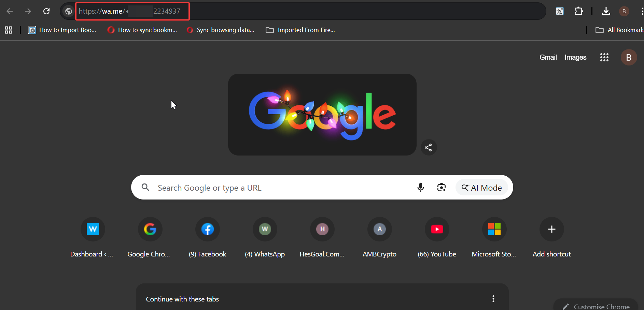The image size is (644, 310).
Task: View site information globe icon
Action: point(69,11)
